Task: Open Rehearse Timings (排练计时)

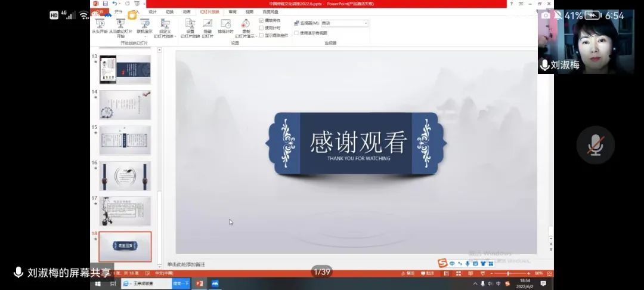Action: coord(225,24)
